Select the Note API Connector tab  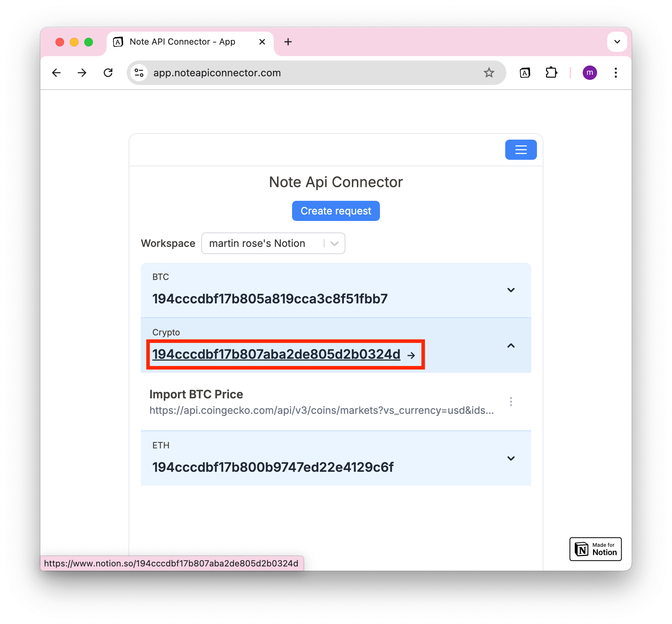click(x=182, y=42)
